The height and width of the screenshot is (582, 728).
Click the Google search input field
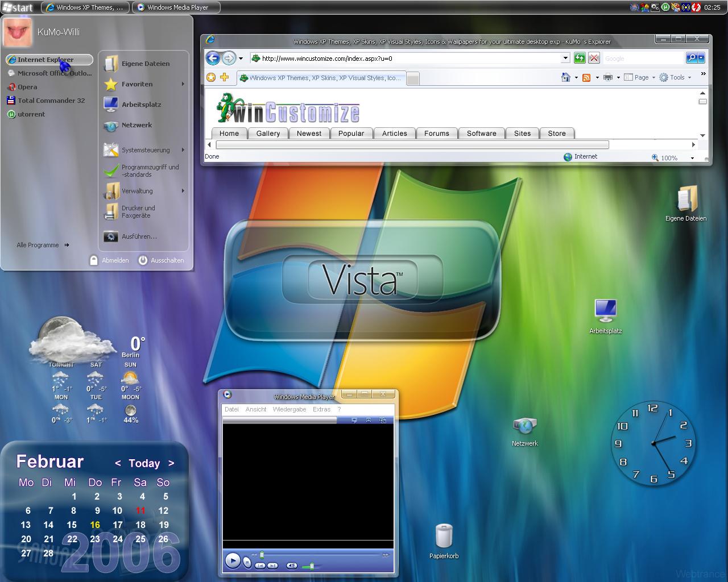tap(643, 58)
